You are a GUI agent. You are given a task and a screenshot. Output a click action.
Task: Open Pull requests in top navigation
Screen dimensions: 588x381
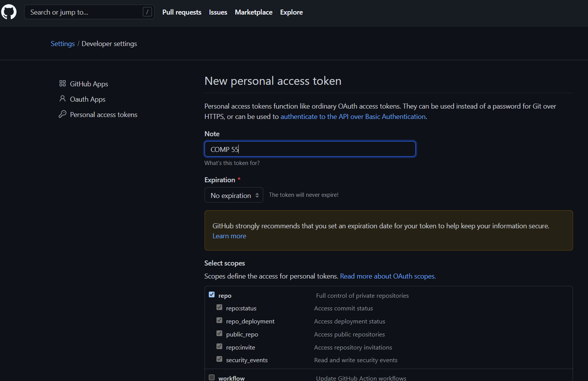(x=182, y=12)
